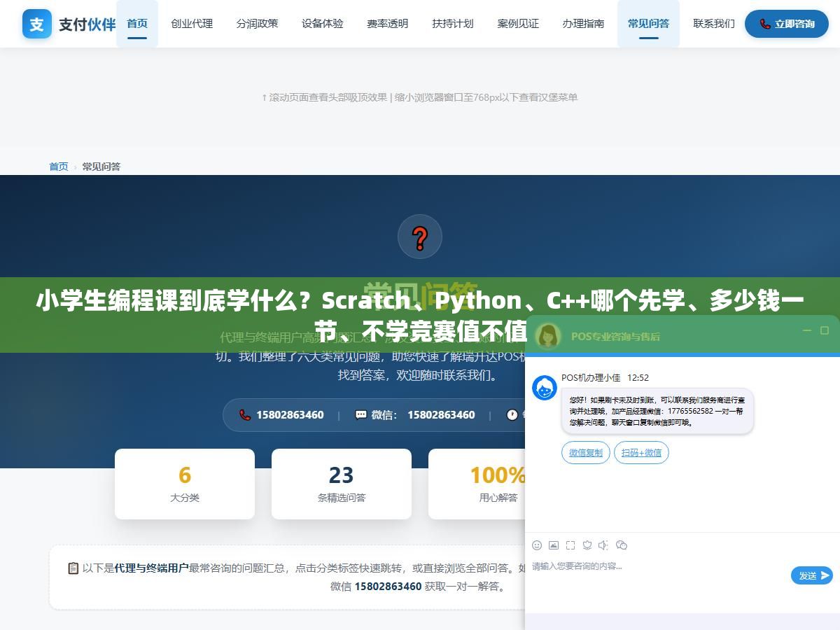Click phone number 15802863460 in contact bar
The width and height of the screenshot is (840, 630).
290,414
